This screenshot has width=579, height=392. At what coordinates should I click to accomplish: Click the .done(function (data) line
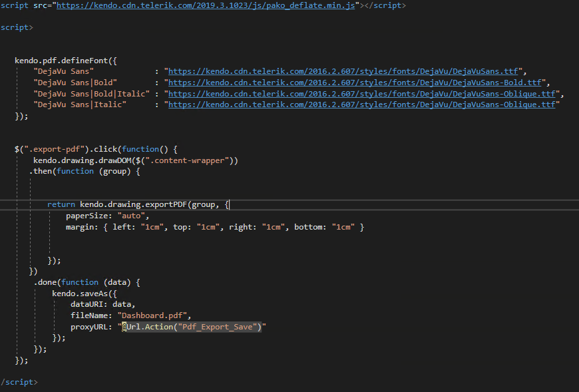click(87, 282)
